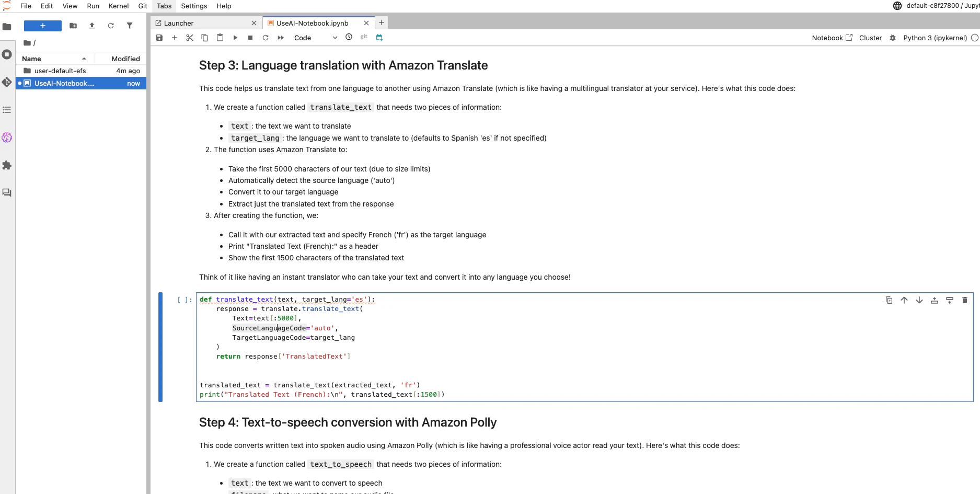The height and width of the screenshot is (494, 980).
Task: Toggle the file filter funnel icon
Action: click(130, 26)
